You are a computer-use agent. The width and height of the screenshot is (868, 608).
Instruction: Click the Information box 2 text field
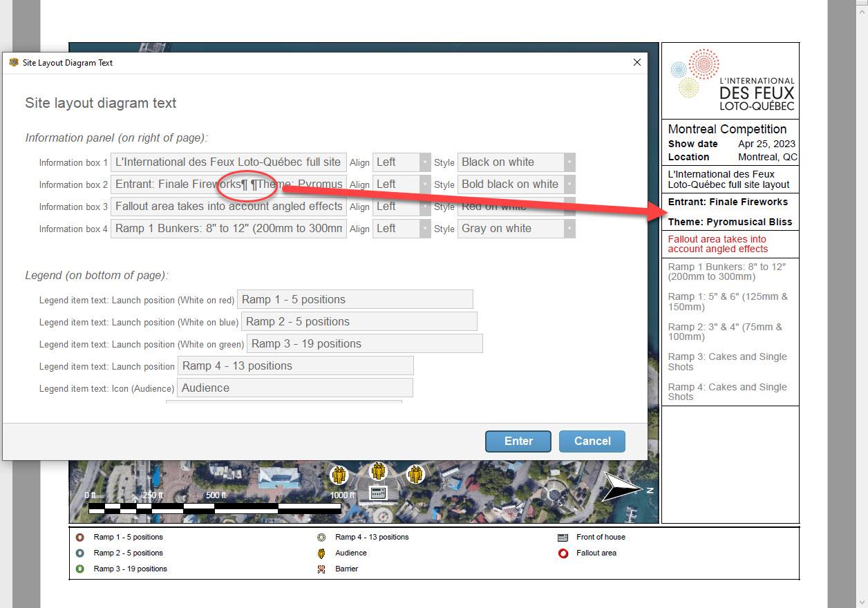228,184
